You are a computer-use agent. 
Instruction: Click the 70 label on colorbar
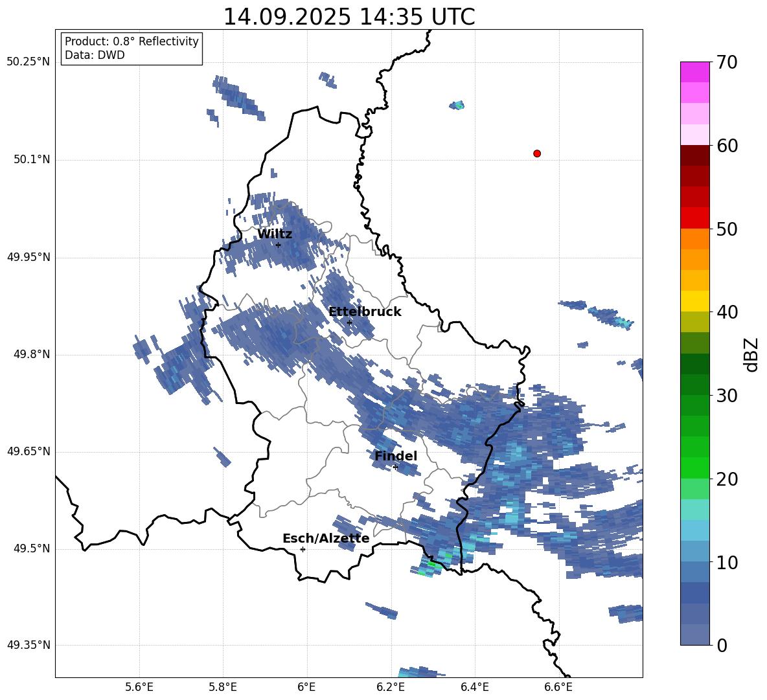tap(727, 63)
